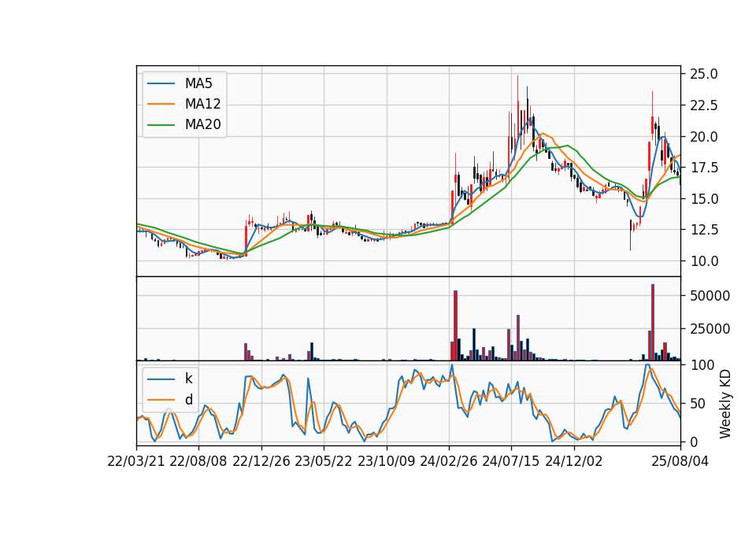The image size is (756, 543).
Task: Click the 25.0 price axis label
Action: tap(704, 74)
